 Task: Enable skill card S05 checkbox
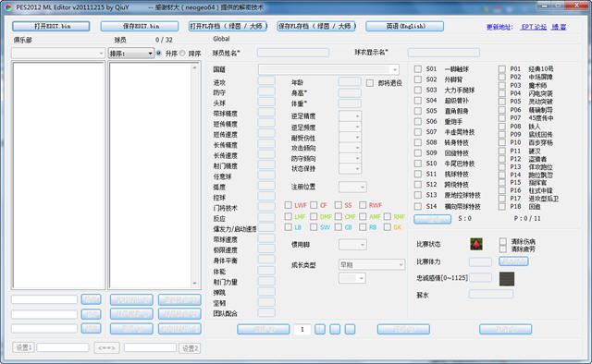coord(418,111)
